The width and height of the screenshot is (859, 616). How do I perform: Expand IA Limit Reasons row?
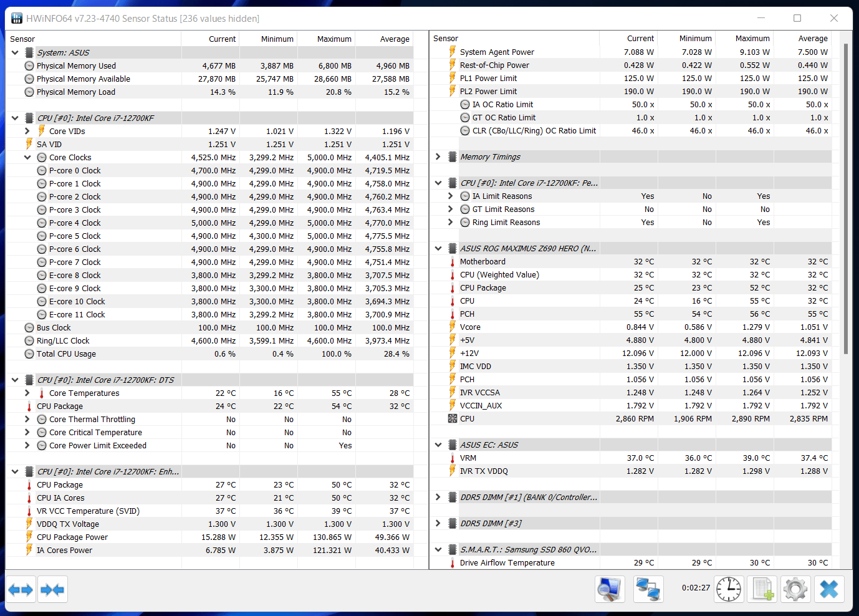point(451,196)
